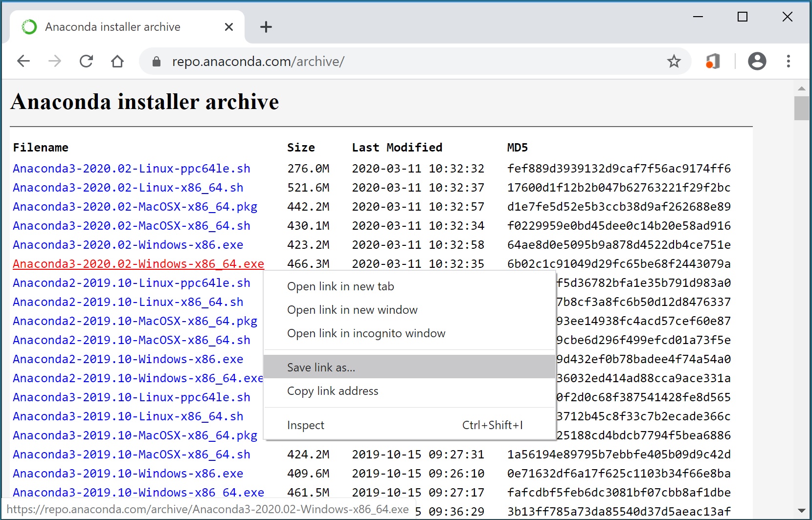Click the scrollbar down arrow
Image resolution: width=812 pixels, height=520 pixels.
(801, 511)
